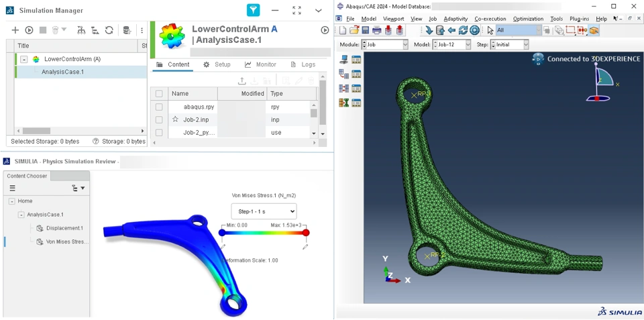The width and height of the screenshot is (644, 320).
Task: Click blue circular target icon in Abaqus
Action: tap(474, 30)
